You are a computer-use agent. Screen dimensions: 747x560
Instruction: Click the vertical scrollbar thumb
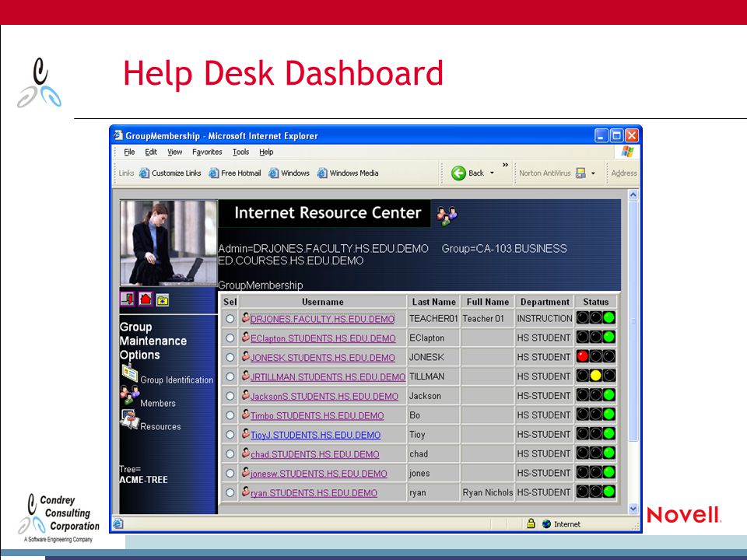point(633,321)
